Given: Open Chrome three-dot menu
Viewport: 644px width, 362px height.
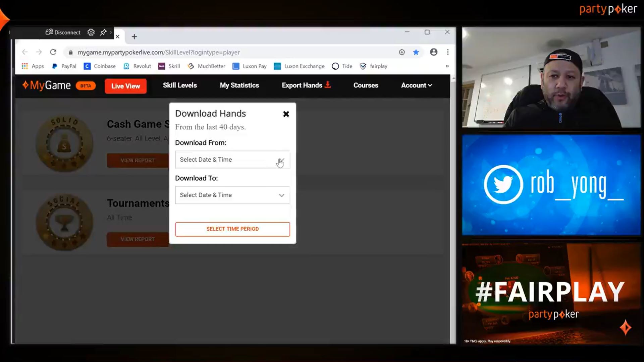Looking at the screenshot, I should click(448, 52).
